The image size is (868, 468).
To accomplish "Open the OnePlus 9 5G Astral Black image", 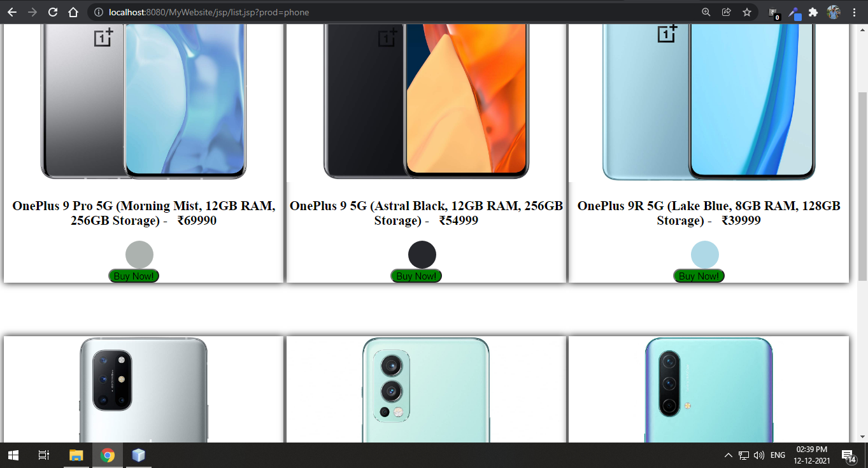I will click(426, 102).
